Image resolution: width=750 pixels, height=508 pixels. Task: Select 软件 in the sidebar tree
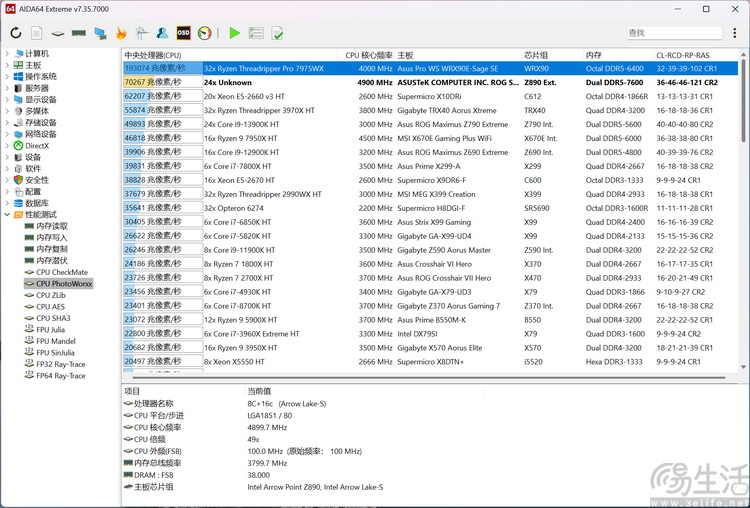click(28, 168)
